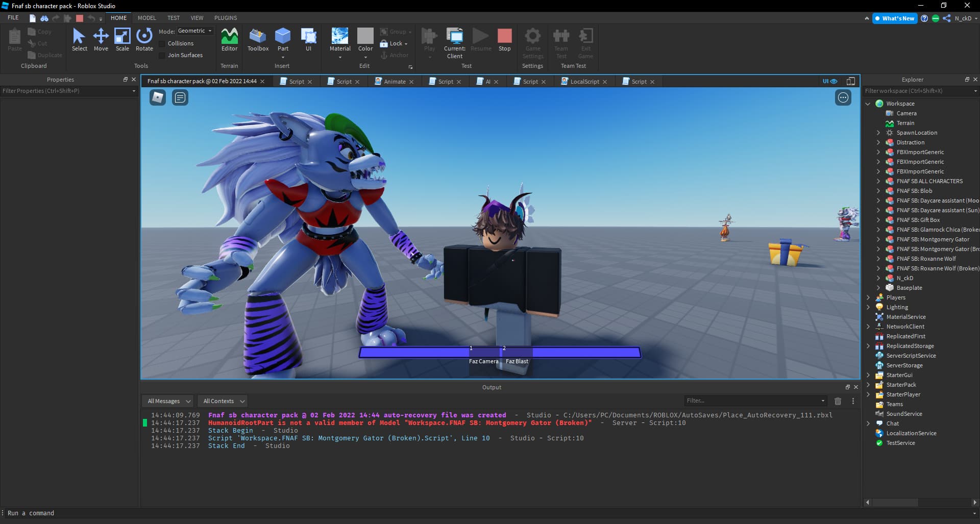Select the Paste button in Clipboard
This screenshot has width=980, height=524.
pos(15,40)
